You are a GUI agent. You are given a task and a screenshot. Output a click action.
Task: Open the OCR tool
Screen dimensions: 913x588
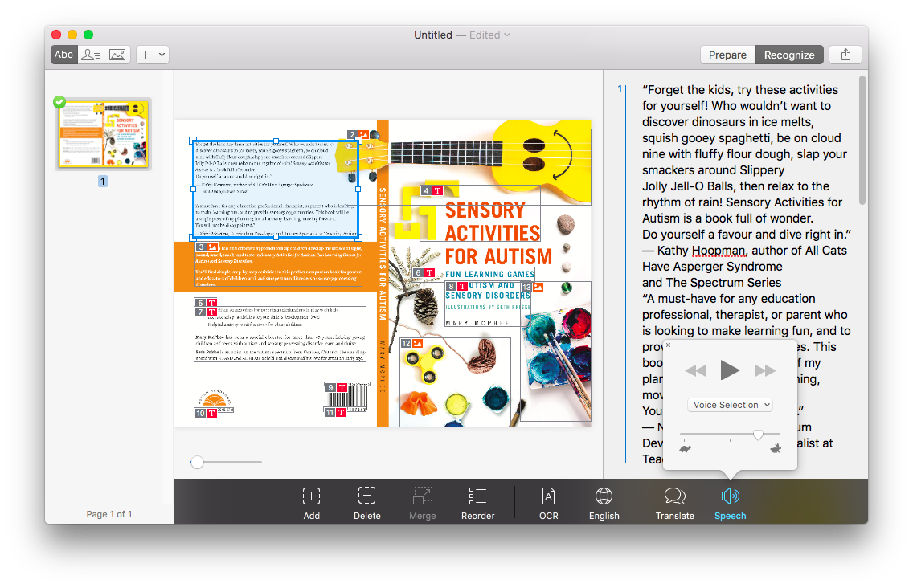coord(549,501)
